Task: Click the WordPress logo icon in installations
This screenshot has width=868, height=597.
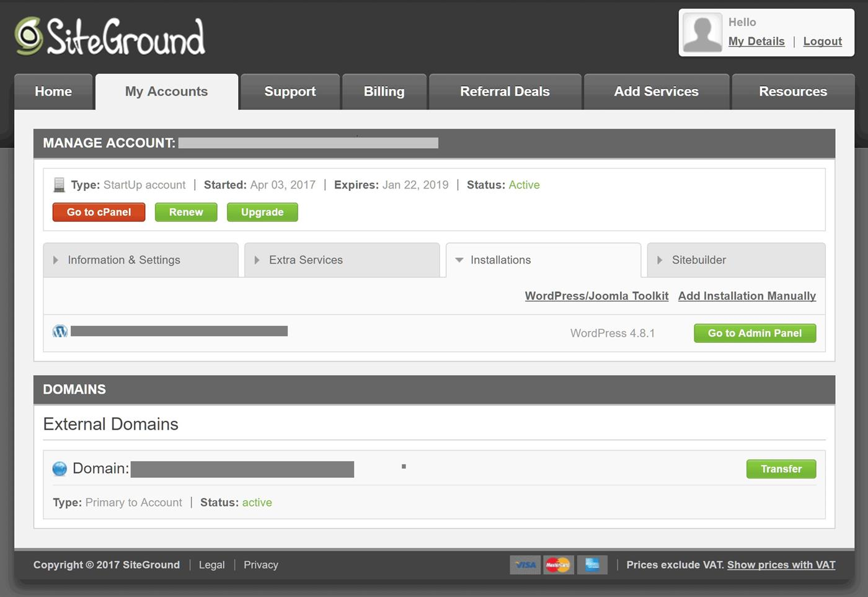Action: coord(60,332)
